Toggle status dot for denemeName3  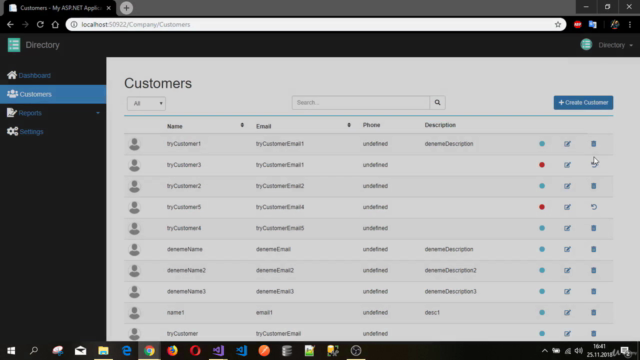542,291
